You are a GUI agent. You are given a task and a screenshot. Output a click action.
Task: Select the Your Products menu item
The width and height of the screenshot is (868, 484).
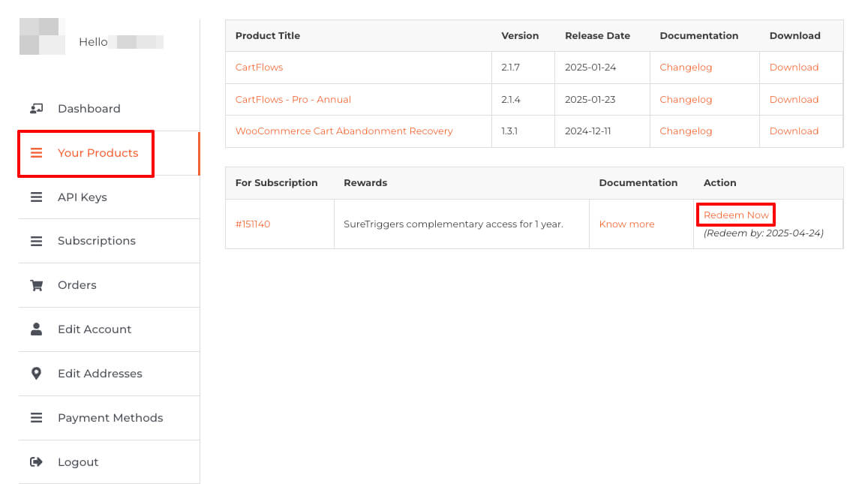98,152
